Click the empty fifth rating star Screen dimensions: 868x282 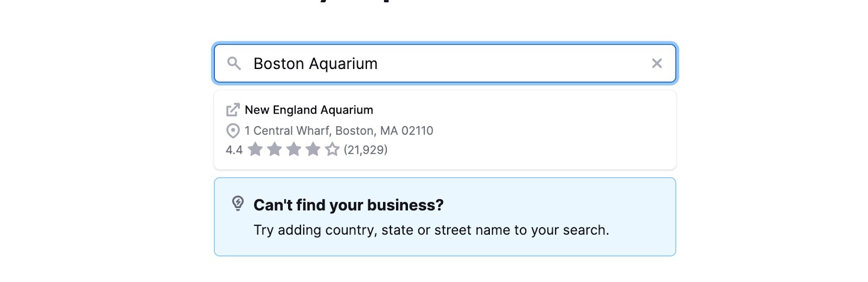(x=332, y=149)
